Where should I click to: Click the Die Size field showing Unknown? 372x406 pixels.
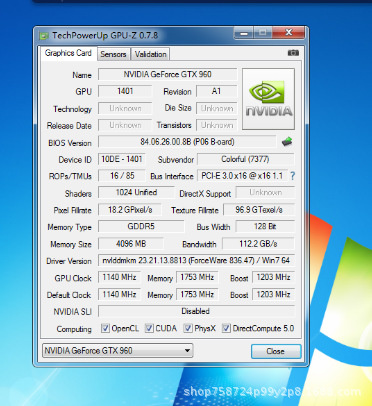coord(217,108)
